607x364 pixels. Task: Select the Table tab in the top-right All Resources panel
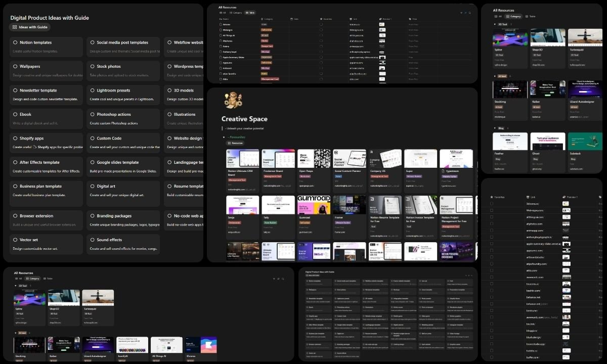(x=530, y=17)
